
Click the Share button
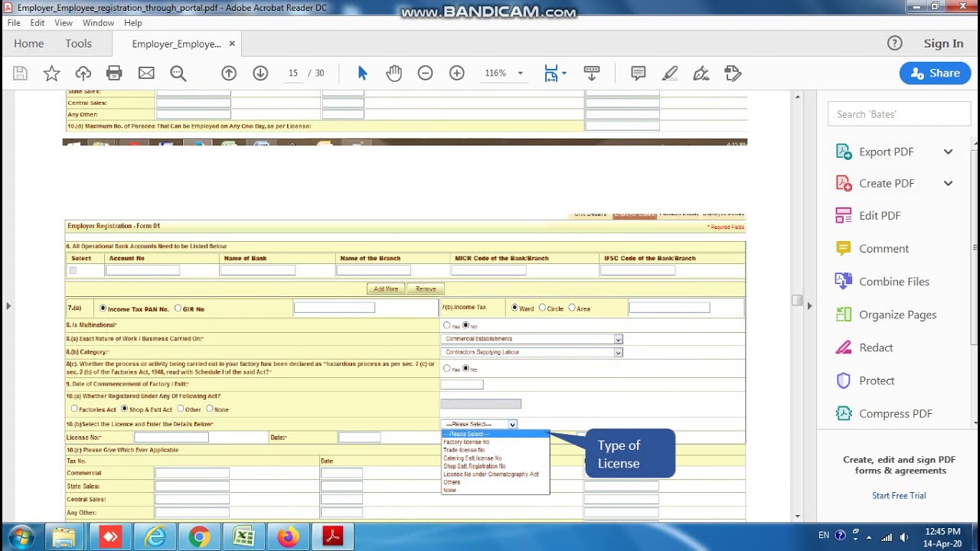936,73
